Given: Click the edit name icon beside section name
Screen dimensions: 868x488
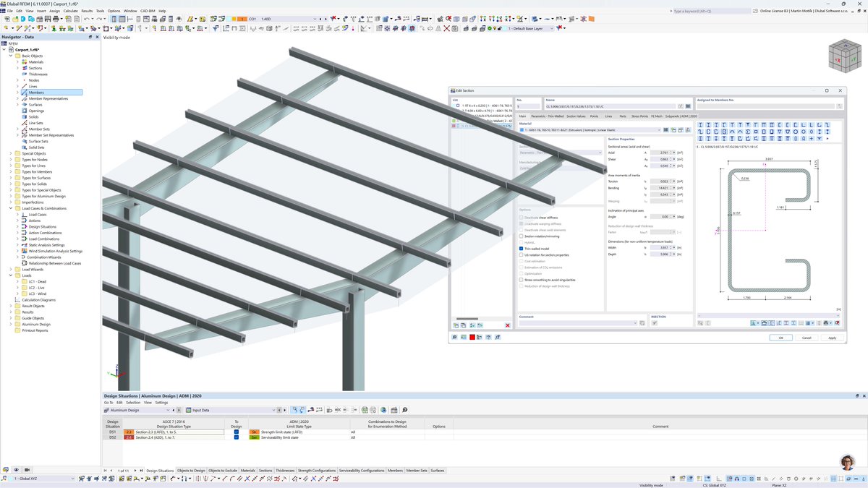Looking at the screenshot, I should (x=681, y=106).
